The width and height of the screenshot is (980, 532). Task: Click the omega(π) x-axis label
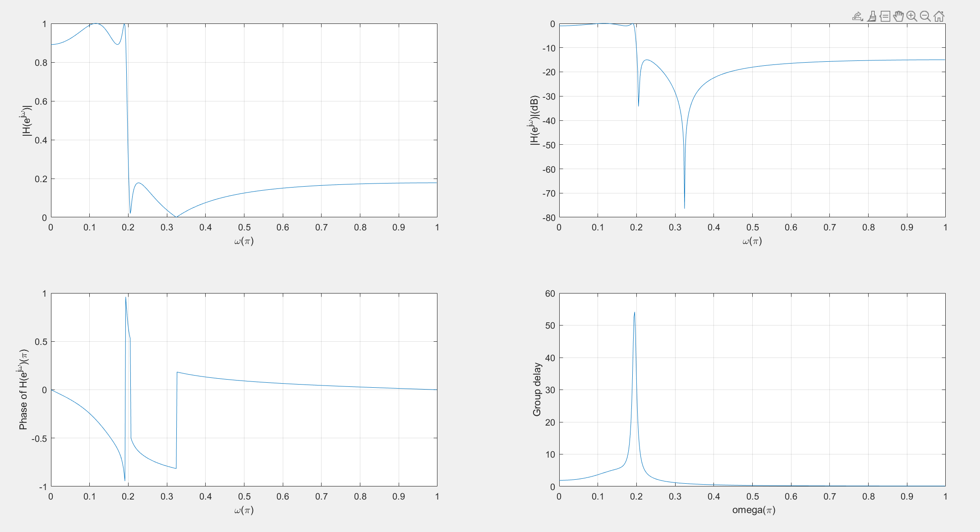[x=753, y=510]
